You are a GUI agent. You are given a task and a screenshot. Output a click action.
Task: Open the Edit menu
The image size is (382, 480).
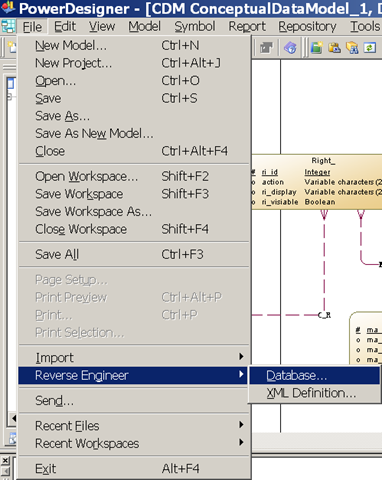tap(65, 26)
